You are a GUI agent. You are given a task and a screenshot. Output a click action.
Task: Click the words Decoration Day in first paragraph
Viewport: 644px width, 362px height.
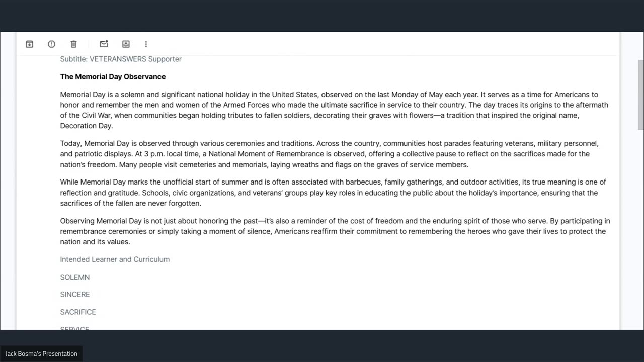point(86,126)
